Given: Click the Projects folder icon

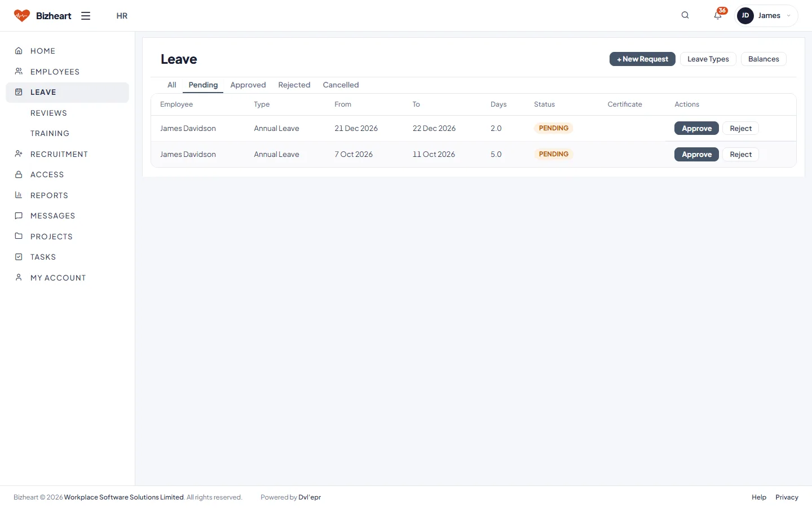Looking at the screenshot, I should [x=19, y=236].
